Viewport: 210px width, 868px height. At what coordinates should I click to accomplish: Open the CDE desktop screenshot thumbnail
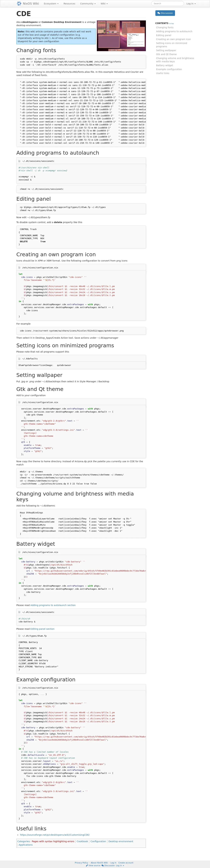(121, 36)
